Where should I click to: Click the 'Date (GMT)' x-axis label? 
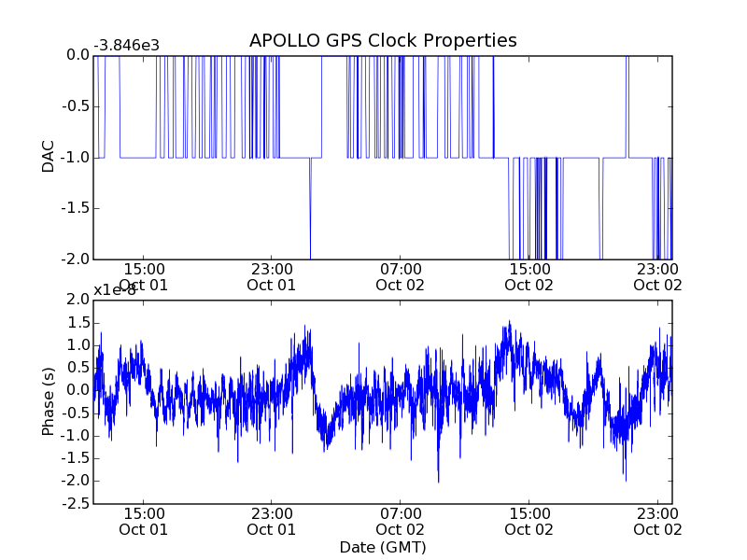tap(383, 547)
